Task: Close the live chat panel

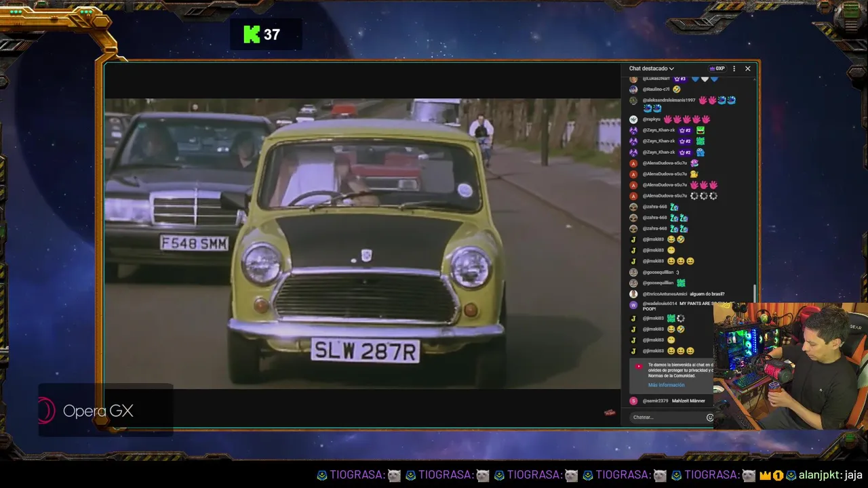Action: coord(747,68)
